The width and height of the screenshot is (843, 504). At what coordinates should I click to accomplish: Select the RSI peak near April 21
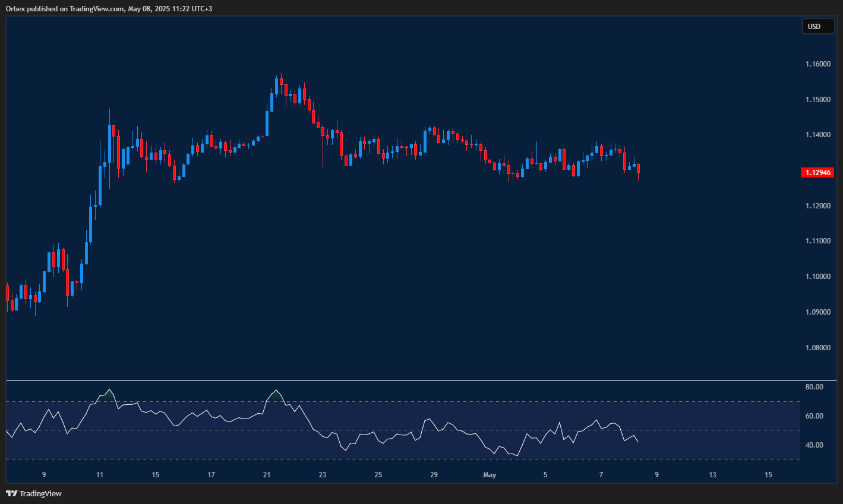click(x=276, y=391)
